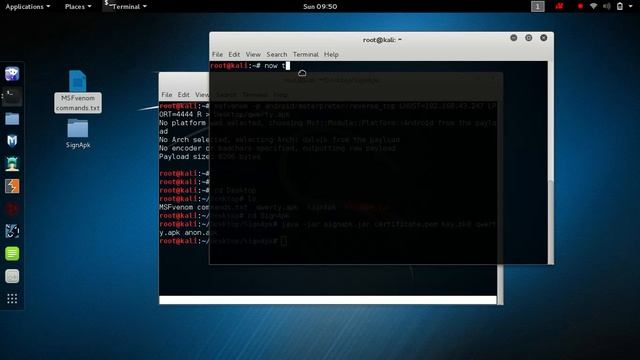The width and height of the screenshot is (640, 360).
Task: Open File menu in the background terminal
Action: 167,95
